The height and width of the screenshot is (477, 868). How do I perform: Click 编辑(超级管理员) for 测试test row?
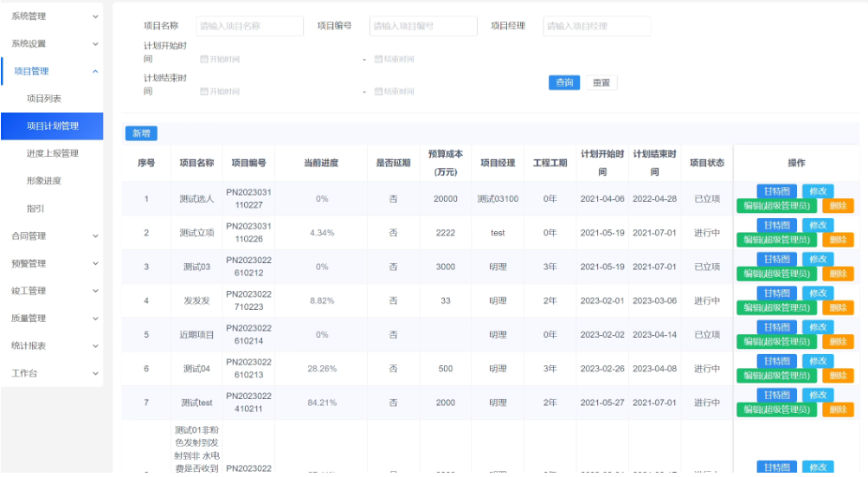coord(776,410)
